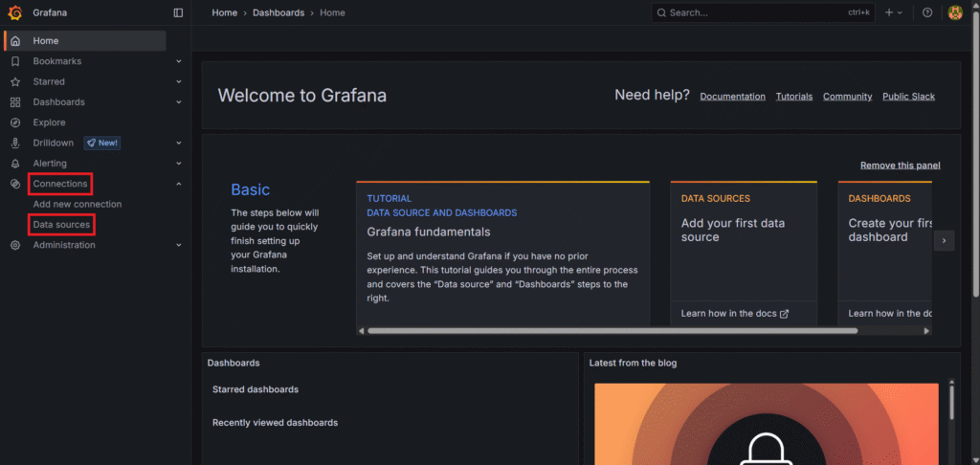The height and width of the screenshot is (465, 980).
Task: Focus the Search input field
Action: tap(763, 12)
